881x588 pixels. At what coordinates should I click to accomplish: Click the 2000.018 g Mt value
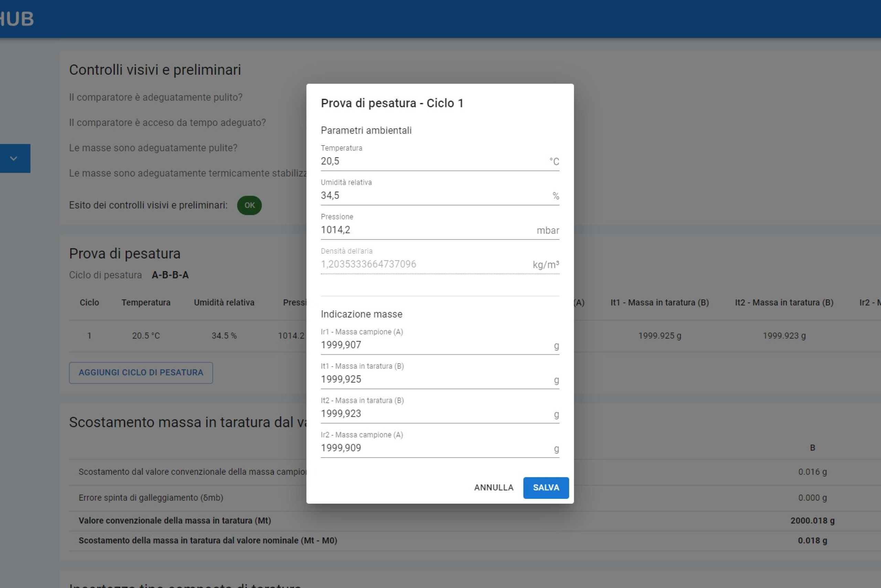coord(813,521)
